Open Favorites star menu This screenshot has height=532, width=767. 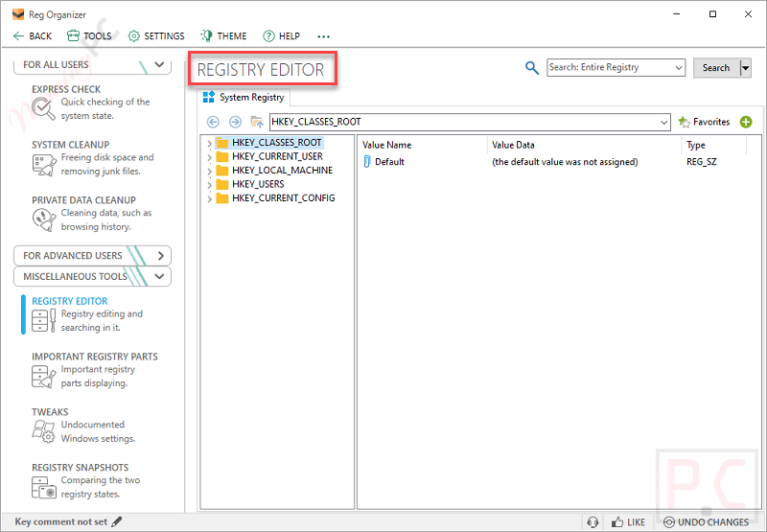click(x=704, y=122)
